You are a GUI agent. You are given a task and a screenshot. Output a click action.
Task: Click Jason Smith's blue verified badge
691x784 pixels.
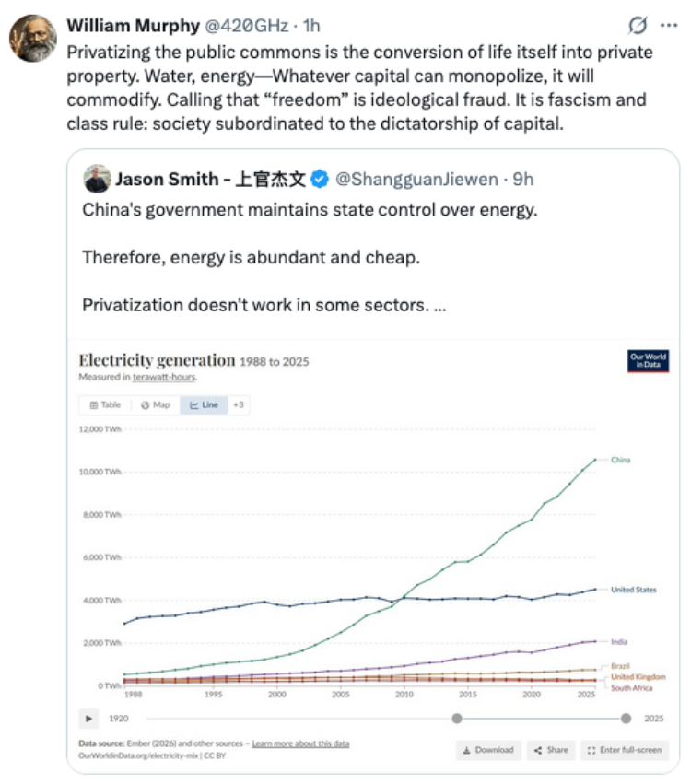click(320, 179)
